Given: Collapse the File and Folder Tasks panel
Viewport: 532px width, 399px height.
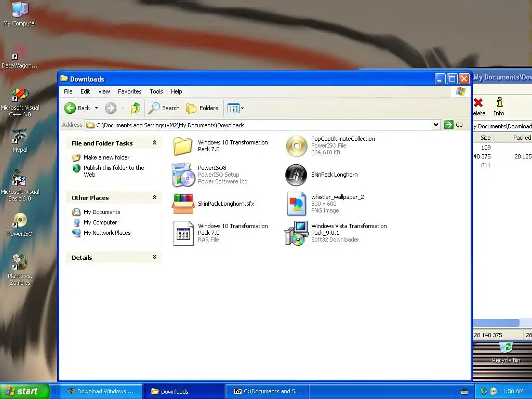Looking at the screenshot, I should point(154,143).
